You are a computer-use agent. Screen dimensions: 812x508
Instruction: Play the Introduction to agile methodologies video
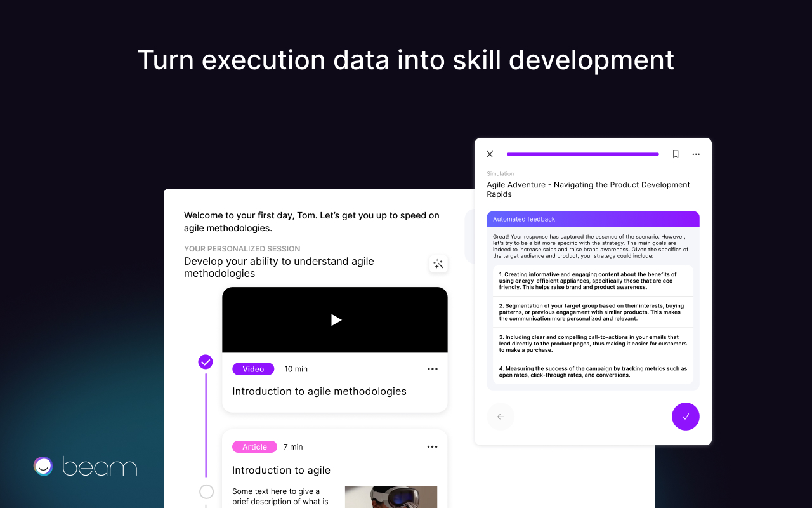(336, 320)
